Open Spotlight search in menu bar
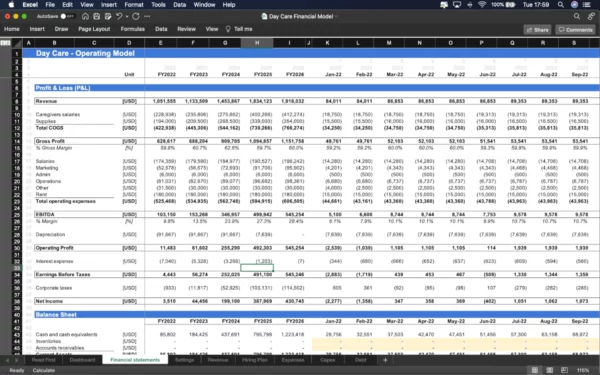Image resolution: width=600 pixels, height=375 pixels. (x=561, y=5)
